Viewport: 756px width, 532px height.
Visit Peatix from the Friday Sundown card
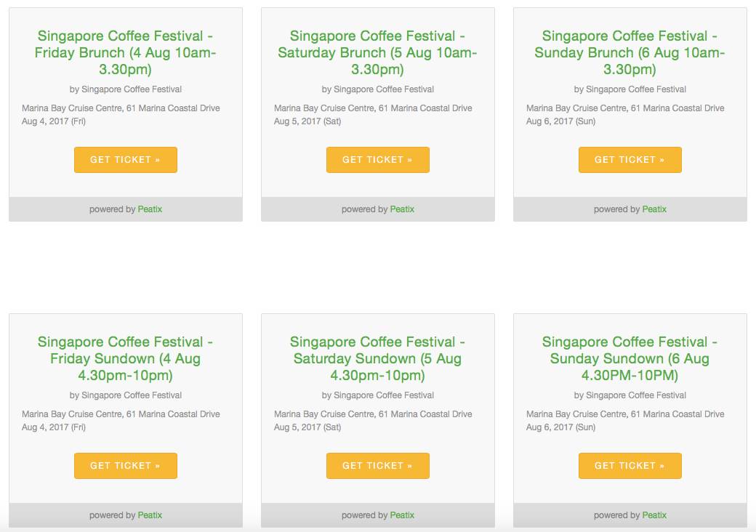point(150,515)
